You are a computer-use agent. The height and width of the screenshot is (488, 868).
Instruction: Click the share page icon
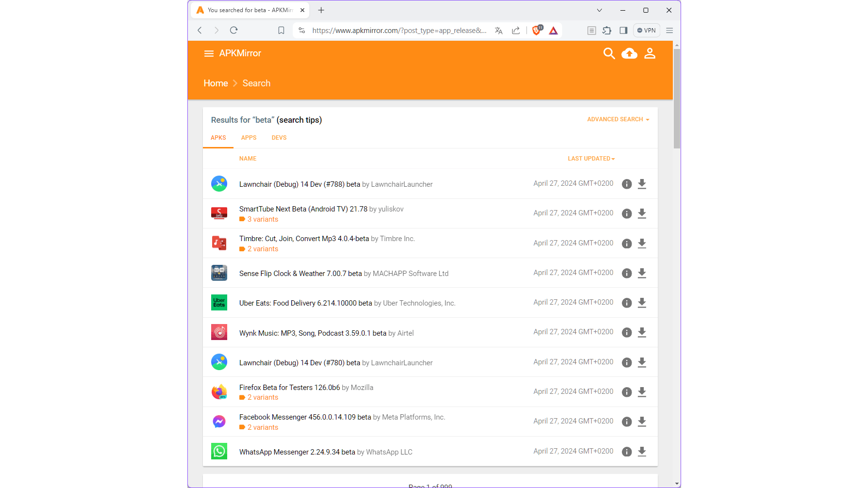(x=516, y=31)
